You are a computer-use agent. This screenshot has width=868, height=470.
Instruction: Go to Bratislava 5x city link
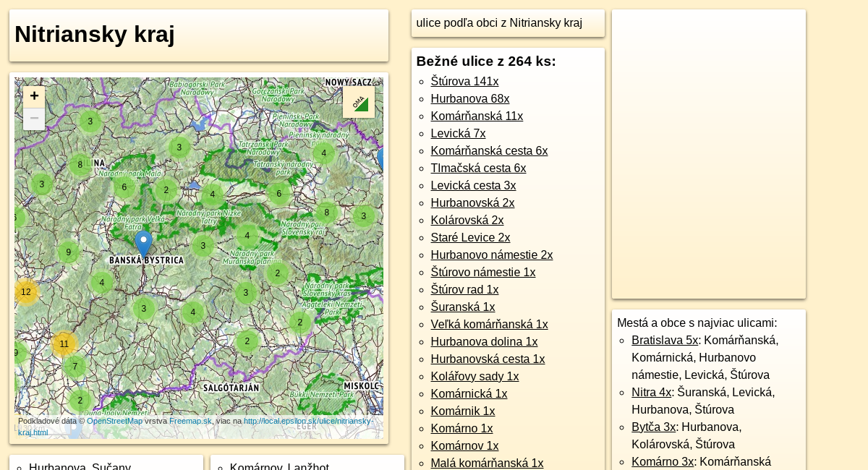664,340
